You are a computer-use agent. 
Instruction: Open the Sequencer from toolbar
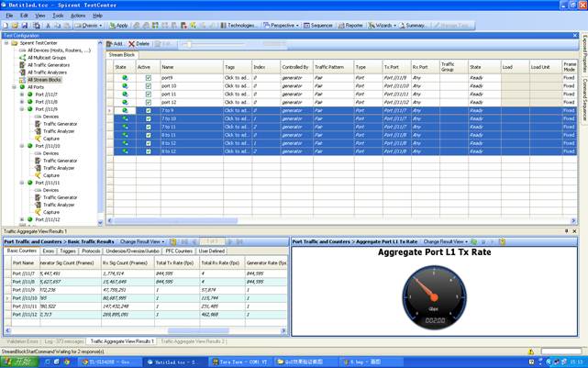318,26
